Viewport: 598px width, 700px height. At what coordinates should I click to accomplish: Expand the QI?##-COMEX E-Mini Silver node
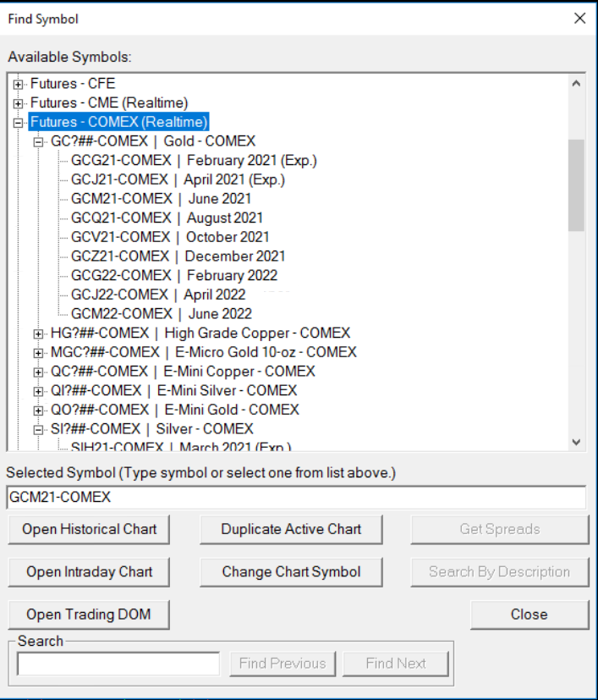[38, 391]
